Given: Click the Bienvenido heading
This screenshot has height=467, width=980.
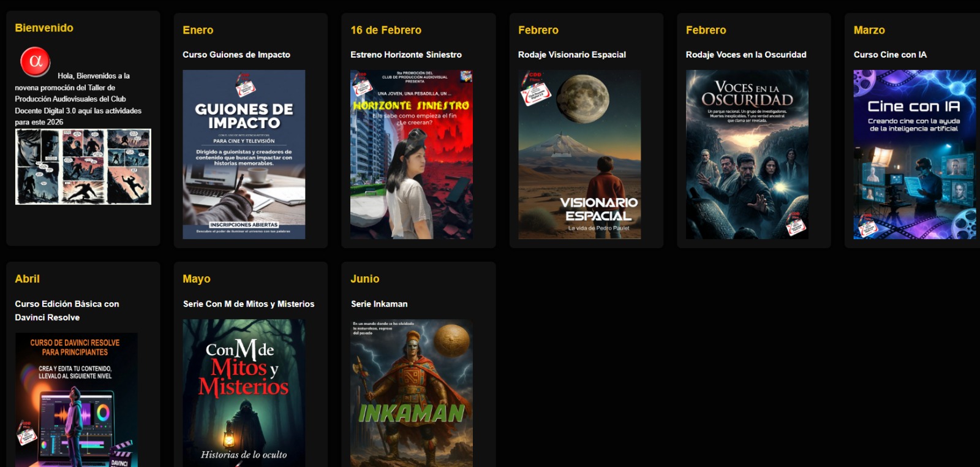Looking at the screenshot, I should 44,28.
